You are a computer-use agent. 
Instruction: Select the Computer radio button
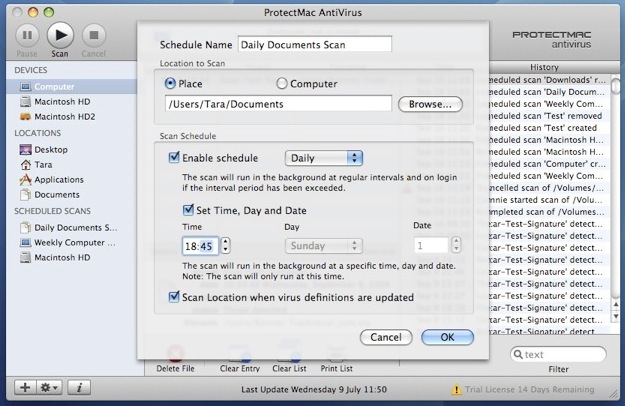282,83
